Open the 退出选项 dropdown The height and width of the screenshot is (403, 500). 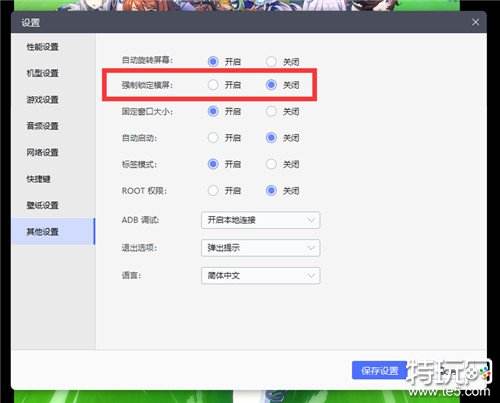click(260, 248)
